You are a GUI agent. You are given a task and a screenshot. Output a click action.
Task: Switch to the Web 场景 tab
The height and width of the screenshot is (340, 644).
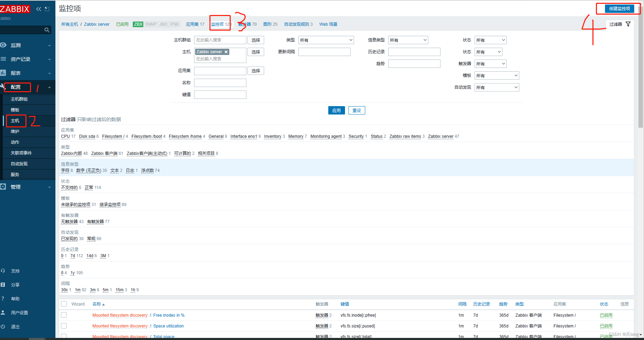(x=328, y=24)
